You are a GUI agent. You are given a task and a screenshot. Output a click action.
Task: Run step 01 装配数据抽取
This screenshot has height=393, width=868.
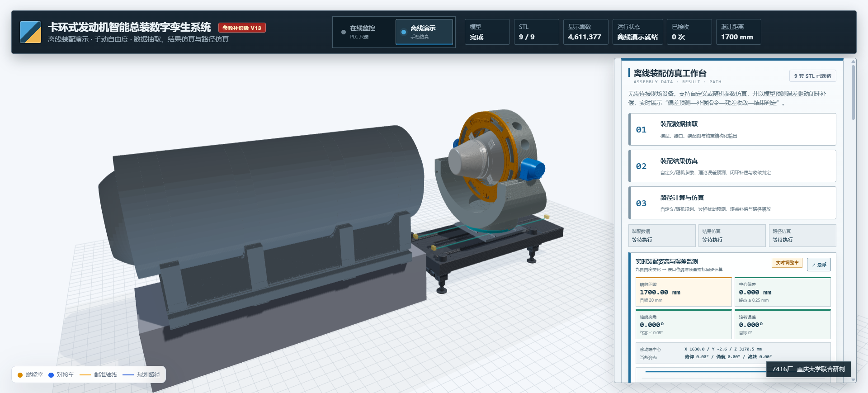click(732, 129)
